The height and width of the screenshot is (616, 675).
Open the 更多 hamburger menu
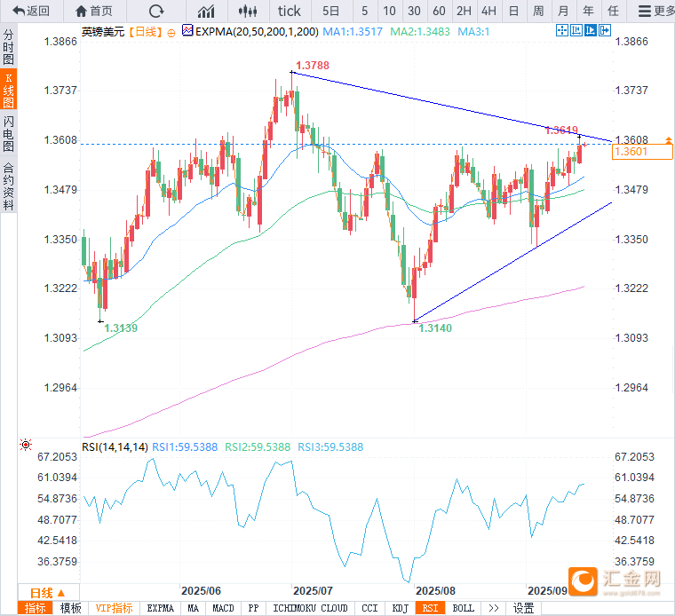tap(656, 12)
